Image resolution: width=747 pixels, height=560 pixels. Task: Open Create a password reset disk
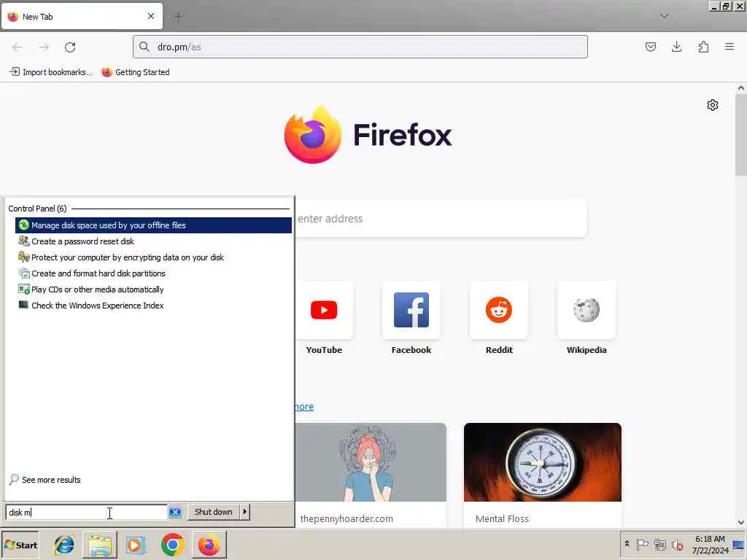click(153, 241)
